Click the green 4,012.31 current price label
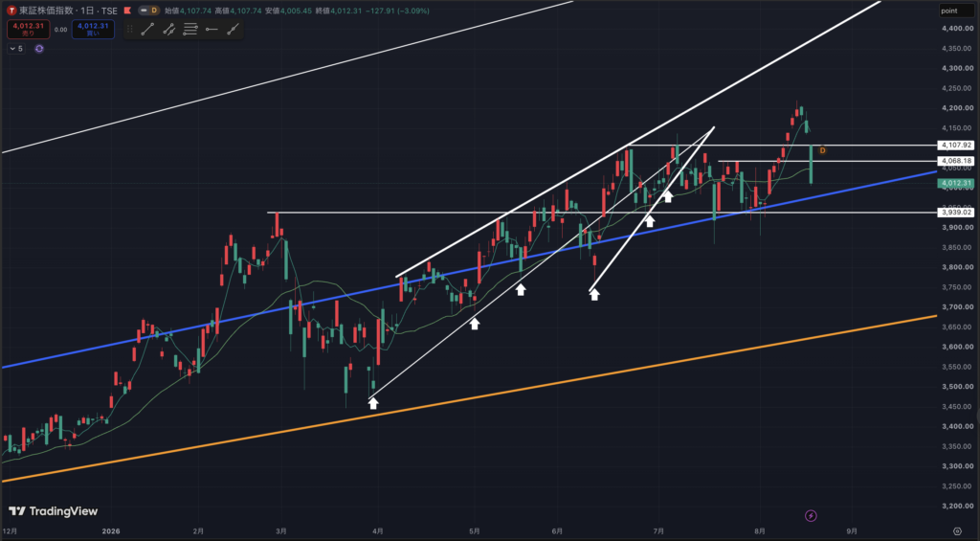Image resolution: width=980 pixels, height=541 pixels. tap(956, 183)
